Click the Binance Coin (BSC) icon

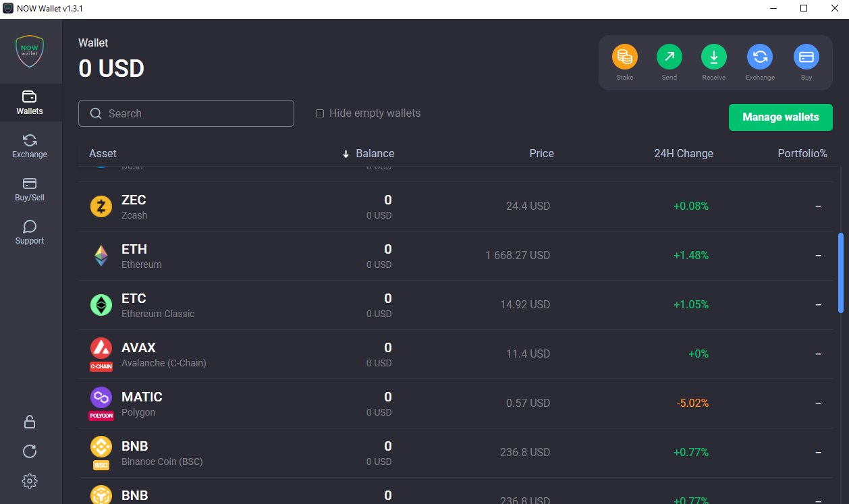pyautogui.click(x=101, y=447)
